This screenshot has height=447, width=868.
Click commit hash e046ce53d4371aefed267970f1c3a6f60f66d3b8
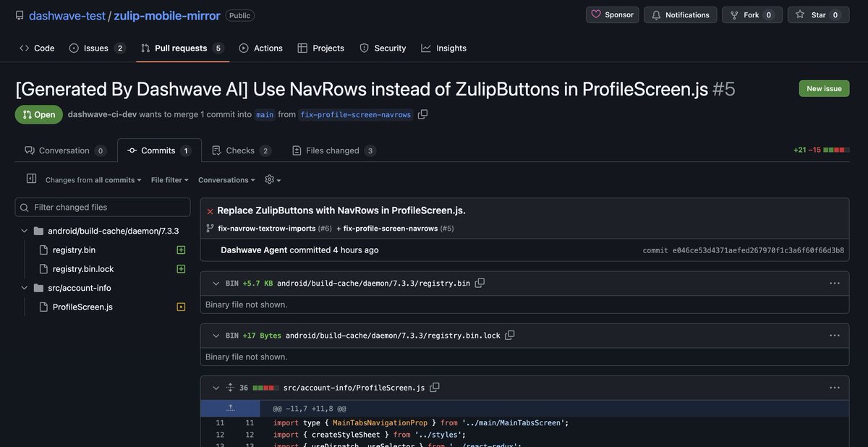tap(758, 251)
